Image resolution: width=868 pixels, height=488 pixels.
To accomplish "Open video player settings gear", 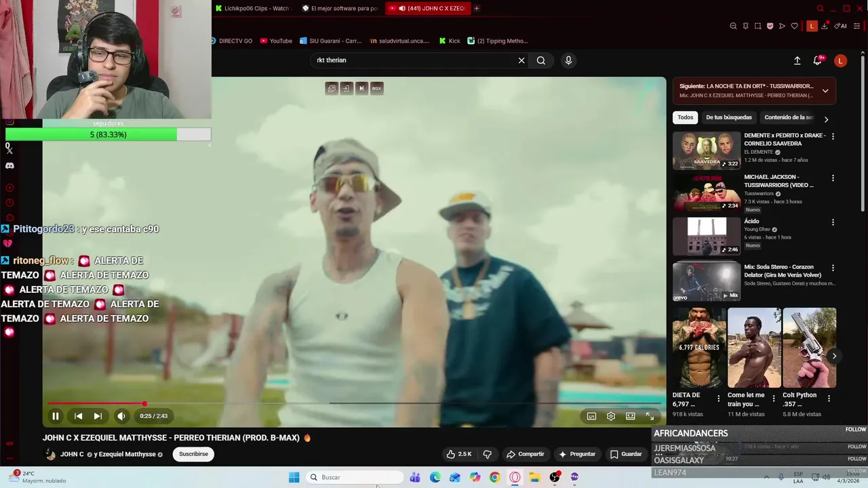I will [611, 416].
